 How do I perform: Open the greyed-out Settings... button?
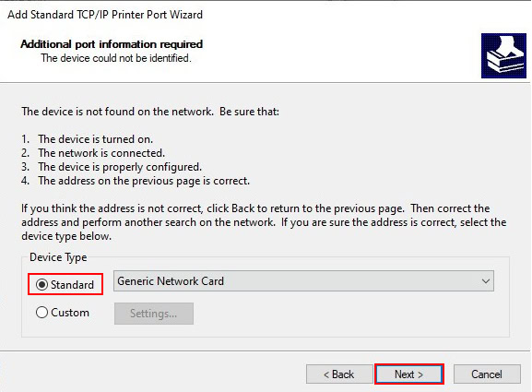pos(154,314)
